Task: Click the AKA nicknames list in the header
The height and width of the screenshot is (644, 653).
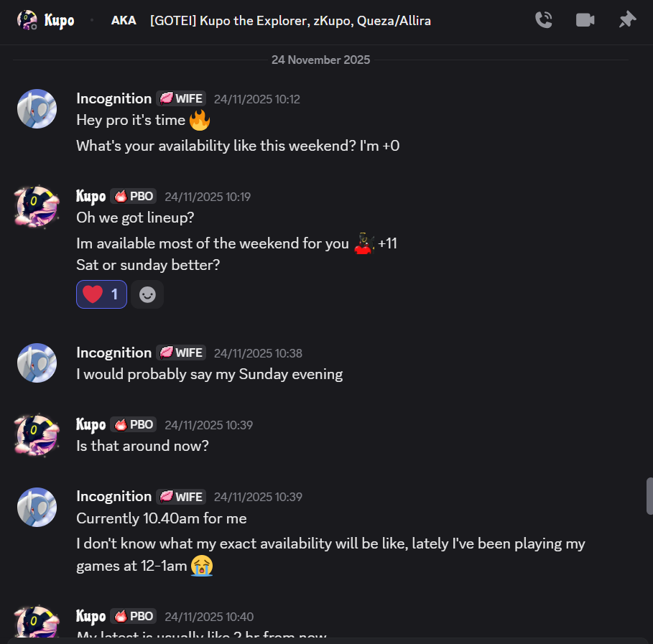Action: (290, 20)
